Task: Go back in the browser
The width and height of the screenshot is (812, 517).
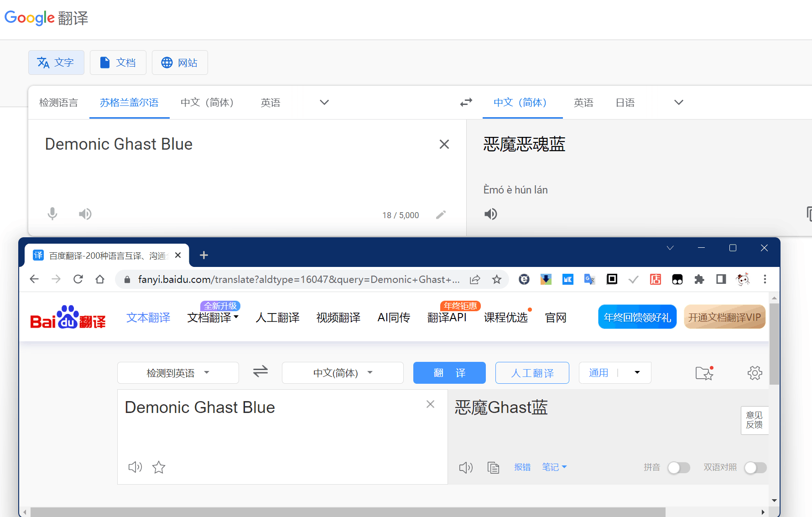Action: 34,279
